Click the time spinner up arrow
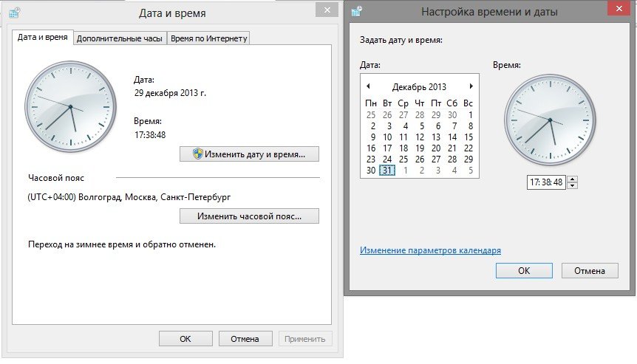The height and width of the screenshot is (364, 637). tap(572, 179)
